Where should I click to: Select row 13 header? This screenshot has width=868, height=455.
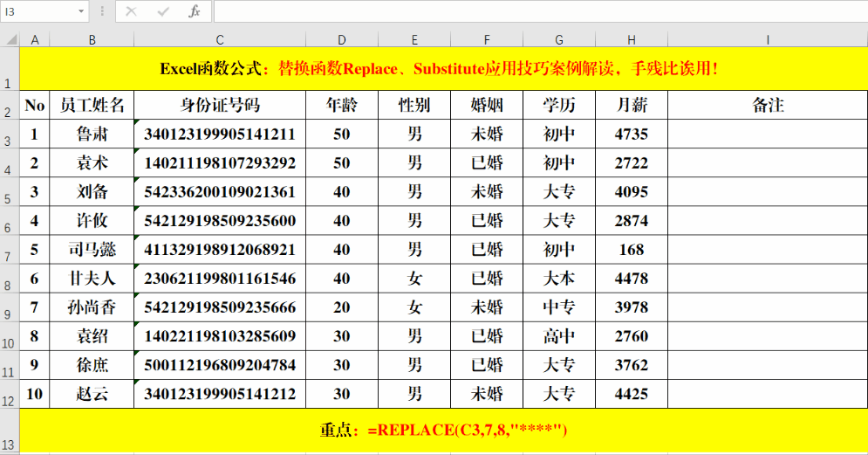coord(10,431)
